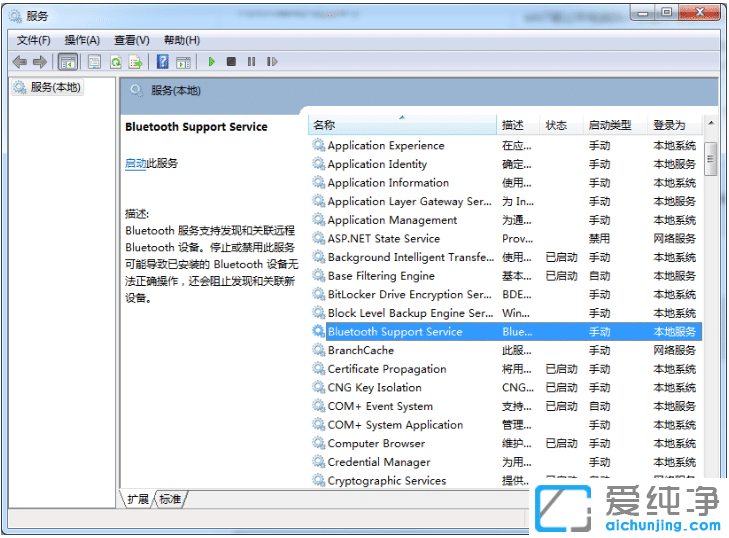Click the Back arrow in toolbar
The width and height of the screenshot is (729, 538).
pos(19,62)
